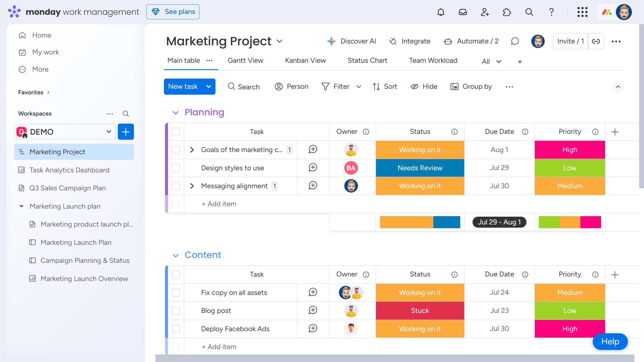Add item to workspace with blue plus

pos(126,132)
